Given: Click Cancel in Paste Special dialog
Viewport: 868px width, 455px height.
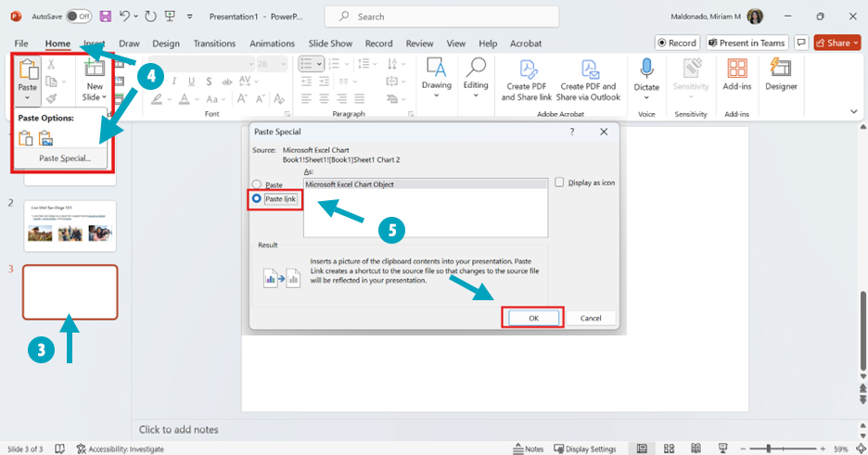Looking at the screenshot, I should click(590, 318).
